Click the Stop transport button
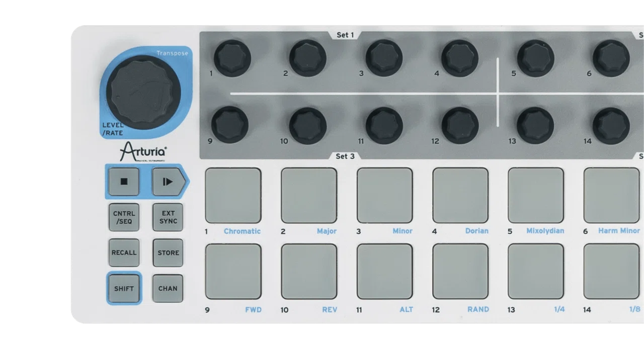Screen dimensions: 644x337 pyautogui.click(x=124, y=182)
